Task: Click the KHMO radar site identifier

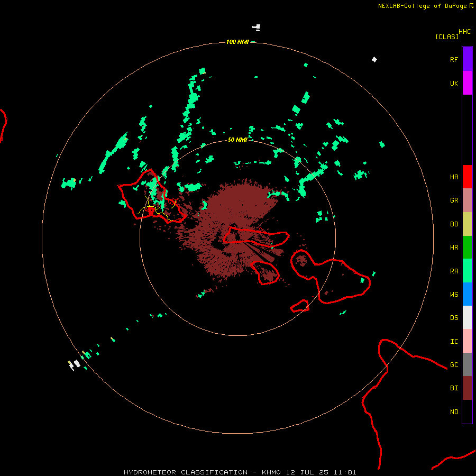Action: click(x=271, y=472)
